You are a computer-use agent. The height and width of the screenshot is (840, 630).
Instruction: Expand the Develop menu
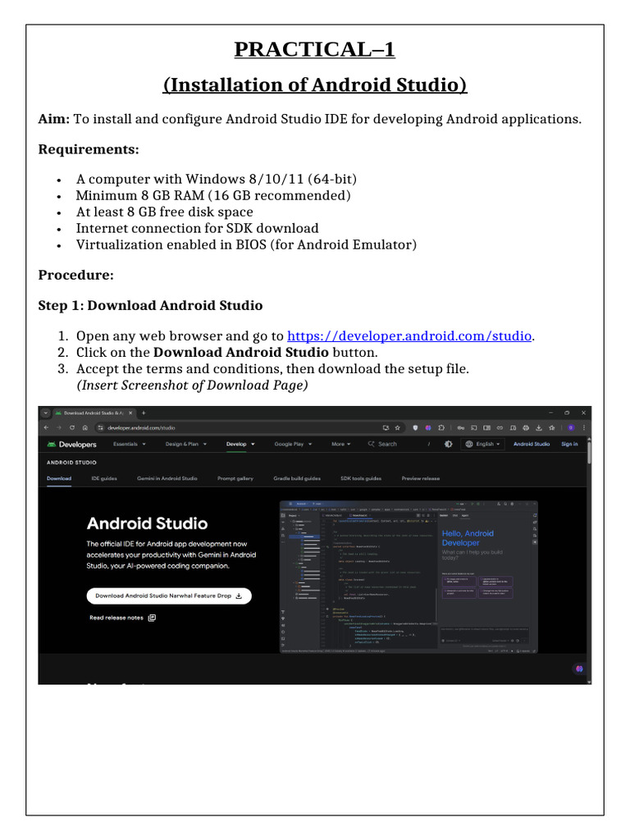(x=240, y=444)
